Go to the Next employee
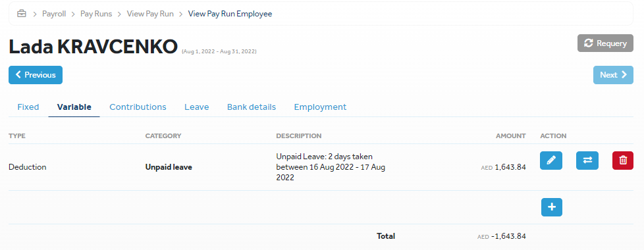The image size is (644, 250). click(613, 75)
